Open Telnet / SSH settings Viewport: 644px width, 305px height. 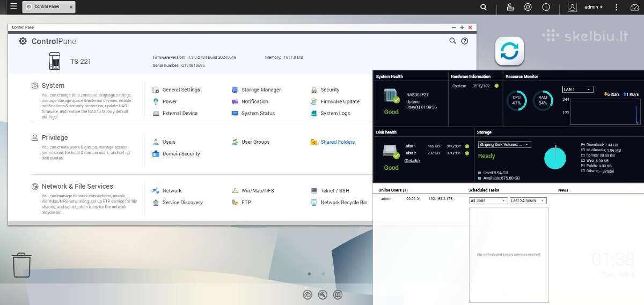330,191
